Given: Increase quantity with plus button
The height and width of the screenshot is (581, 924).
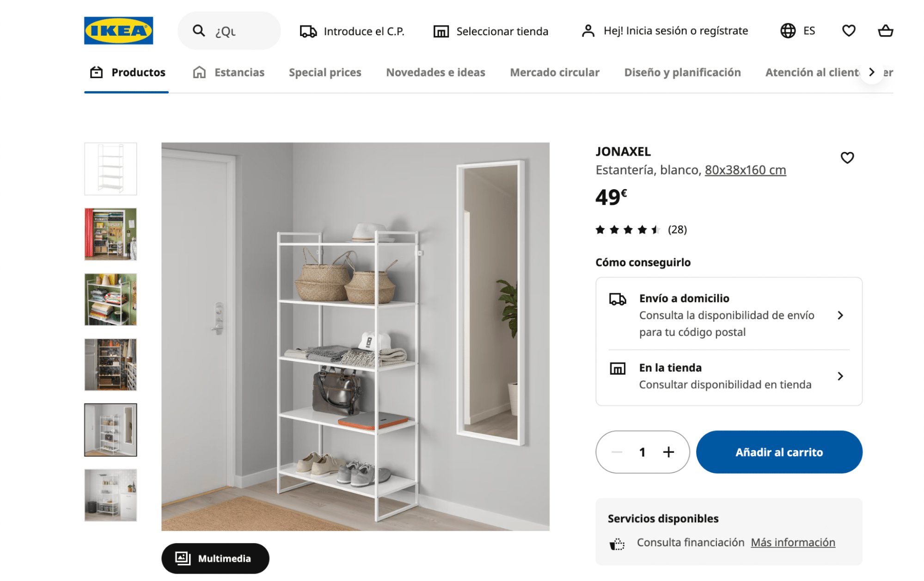Looking at the screenshot, I should pos(668,452).
